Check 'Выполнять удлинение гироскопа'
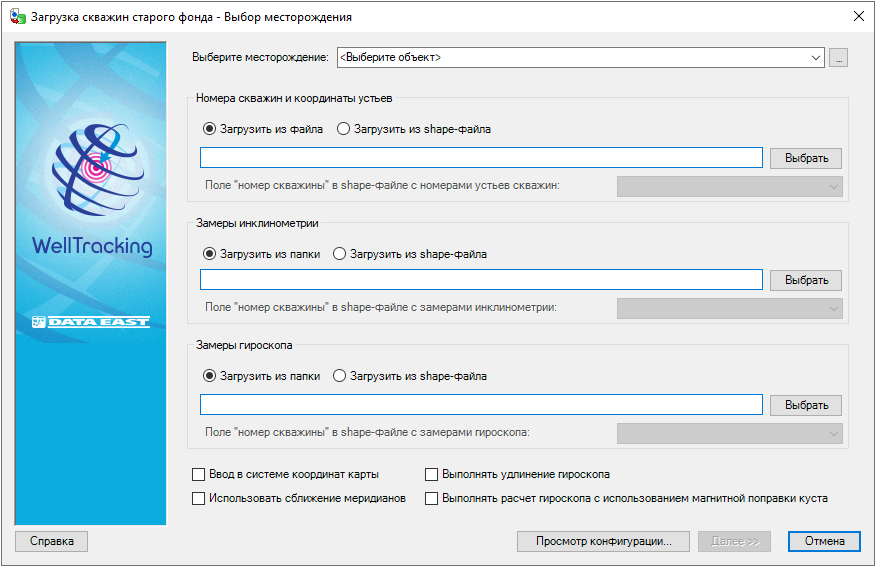Image resolution: width=876 pixels, height=567 pixels. (432, 475)
